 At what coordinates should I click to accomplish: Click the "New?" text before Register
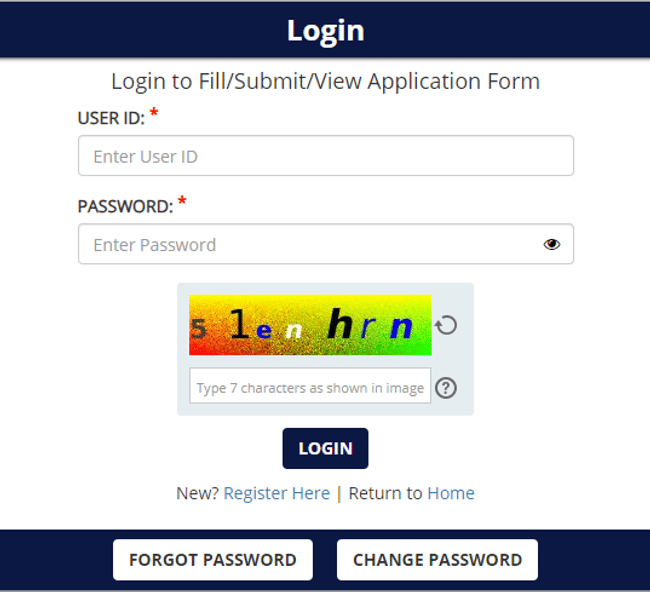[x=197, y=493]
